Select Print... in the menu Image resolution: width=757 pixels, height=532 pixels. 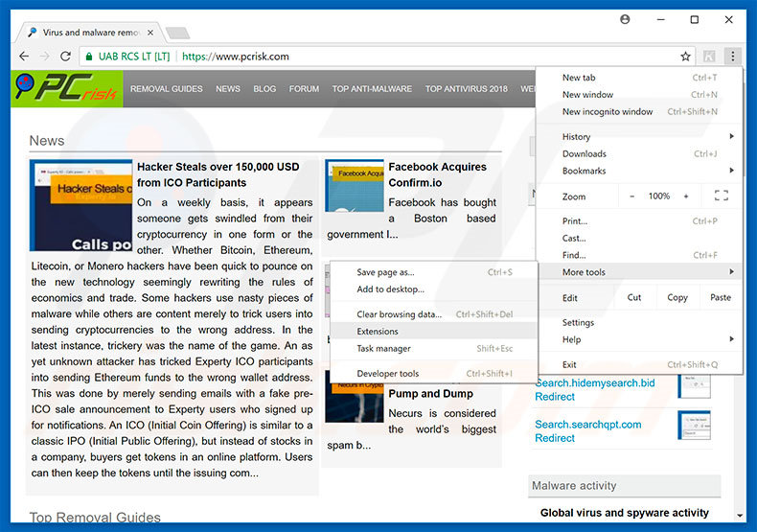point(639,221)
